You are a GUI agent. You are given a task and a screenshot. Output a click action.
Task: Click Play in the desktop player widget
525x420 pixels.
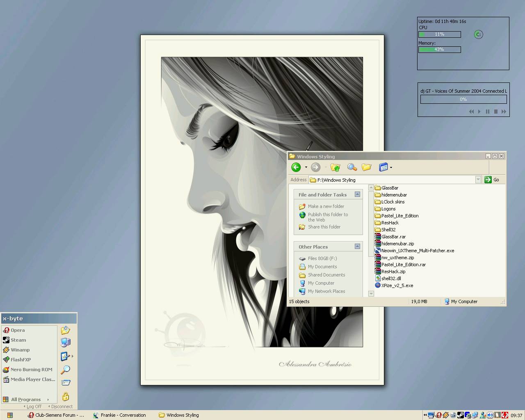(x=479, y=112)
